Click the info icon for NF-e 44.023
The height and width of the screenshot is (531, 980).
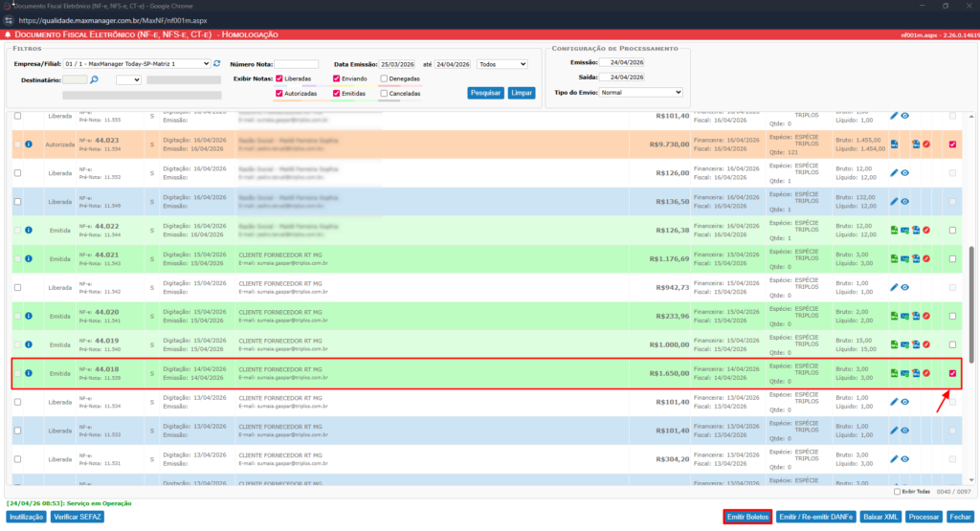[x=29, y=144]
